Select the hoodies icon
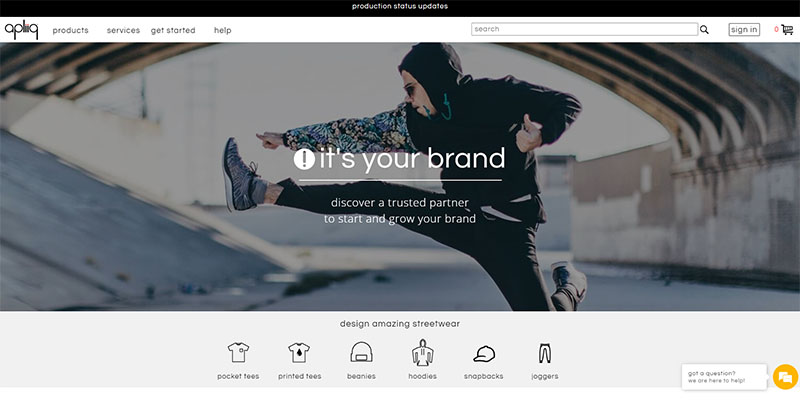Viewport: 800px width, 400px height. click(422, 353)
